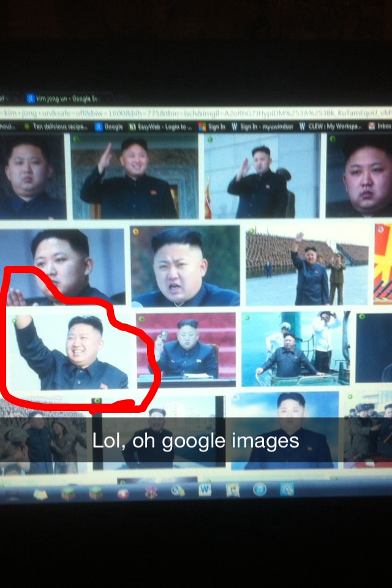This screenshot has height=588, width=392.
Task: Open top-row thumbnail of man saluting at balcony
Action: coord(135,177)
